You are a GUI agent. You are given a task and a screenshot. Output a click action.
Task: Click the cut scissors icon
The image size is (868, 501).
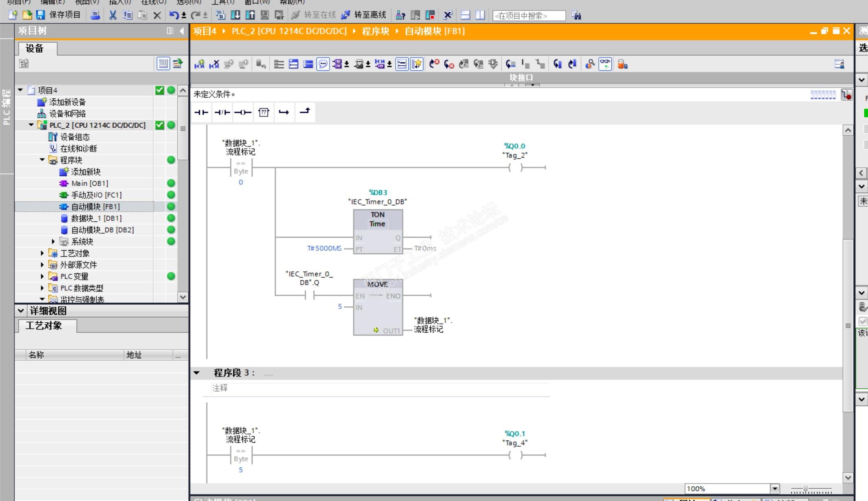pos(113,15)
